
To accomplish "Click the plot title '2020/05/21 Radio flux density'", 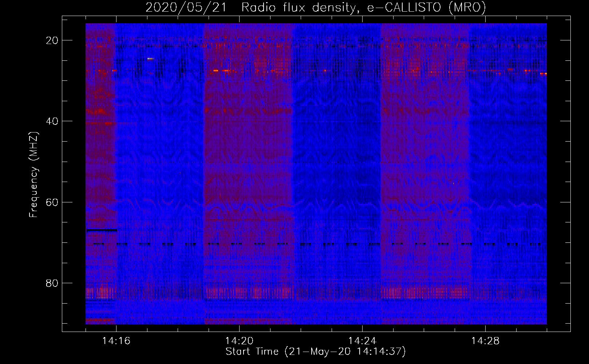I will pos(250,7).
